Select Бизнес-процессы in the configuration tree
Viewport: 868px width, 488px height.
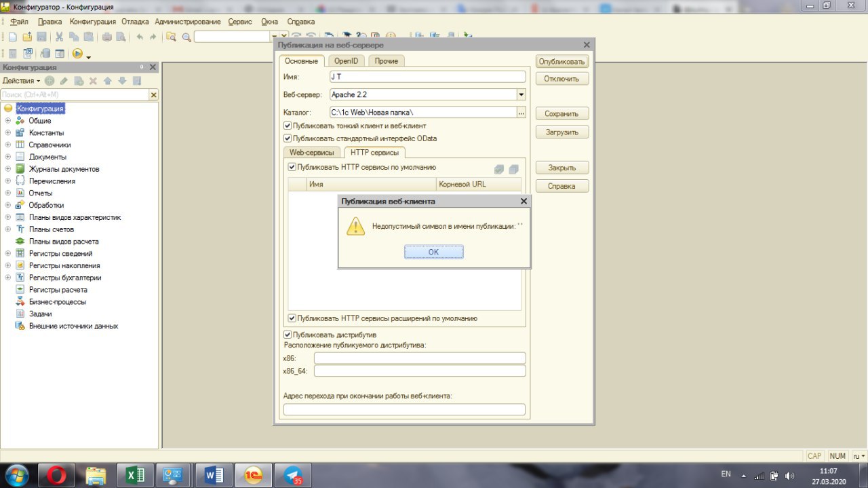(57, 302)
